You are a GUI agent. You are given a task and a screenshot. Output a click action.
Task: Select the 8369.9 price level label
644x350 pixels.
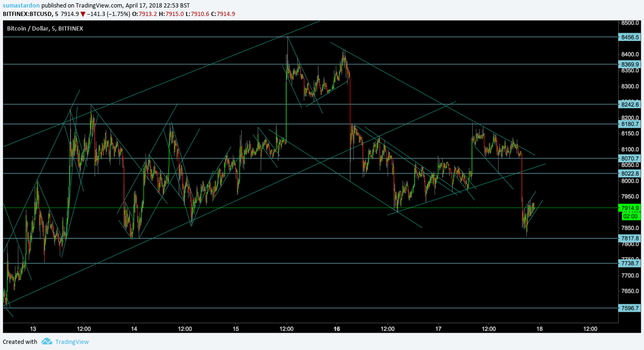[x=630, y=64]
